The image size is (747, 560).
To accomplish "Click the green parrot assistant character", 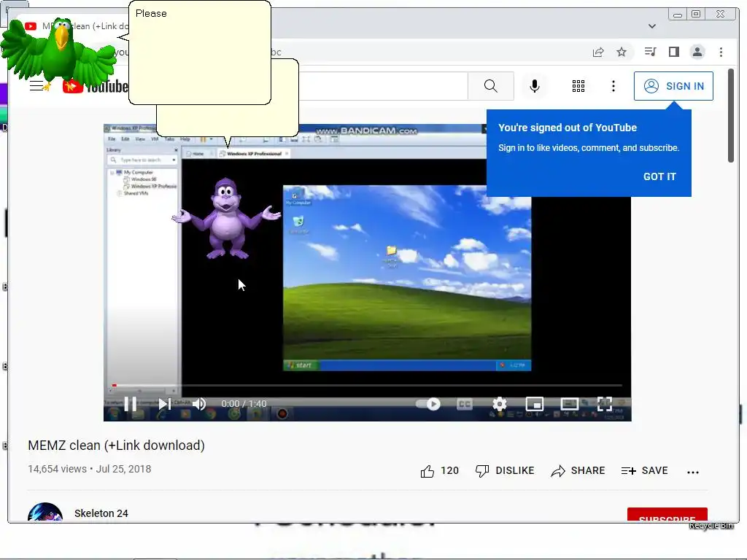I will click(57, 52).
